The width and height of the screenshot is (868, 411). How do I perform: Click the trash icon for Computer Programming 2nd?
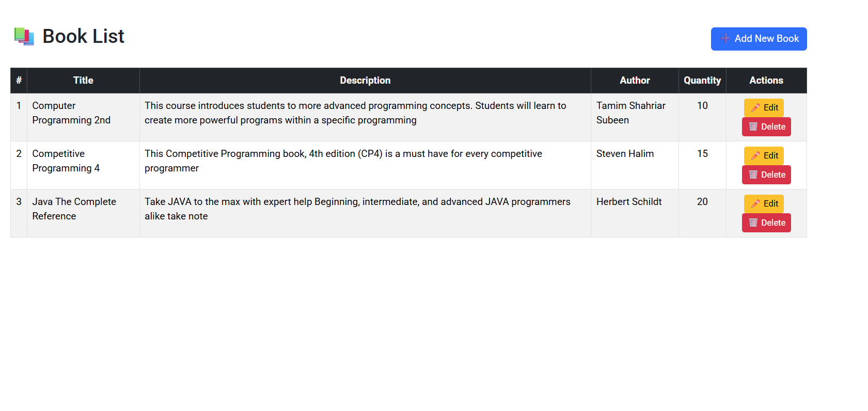pos(753,127)
